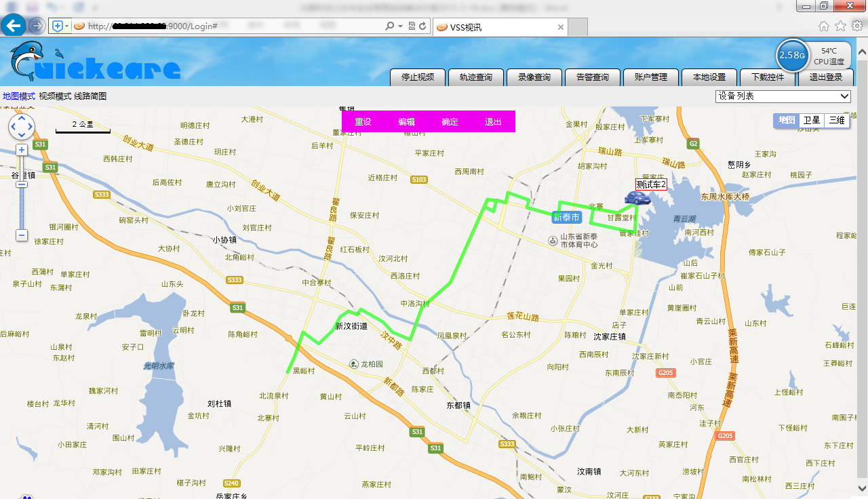Open the browser favorites star icon
Image resolution: width=868 pixels, height=499 pixels.
point(840,26)
